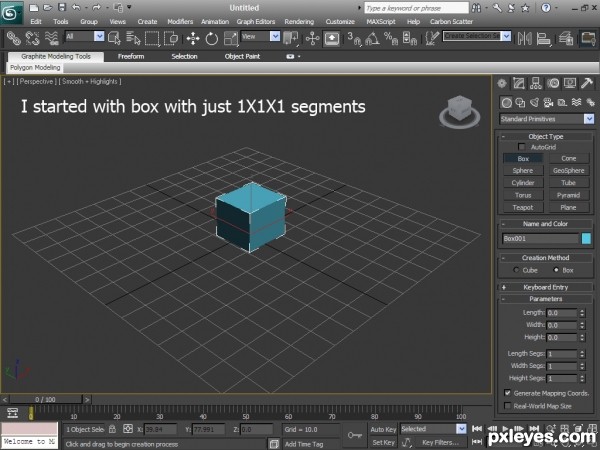Toggle Angle Snap icon
Viewport: 600px width, 450px height.
pyautogui.click(x=372, y=38)
